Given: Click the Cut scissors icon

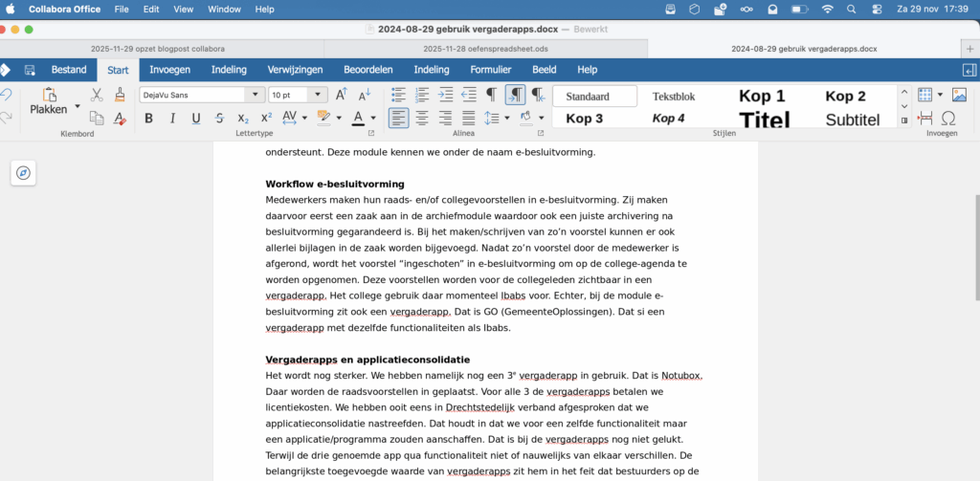Looking at the screenshot, I should (97, 95).
